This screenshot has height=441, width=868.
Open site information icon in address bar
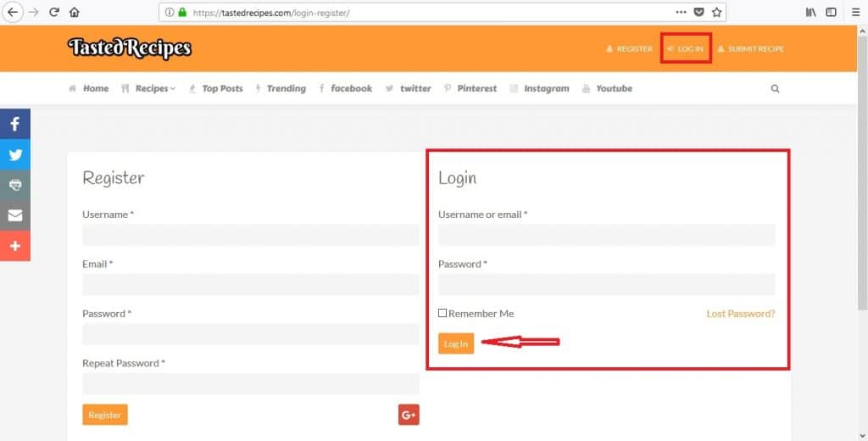[x=170, y=12]
